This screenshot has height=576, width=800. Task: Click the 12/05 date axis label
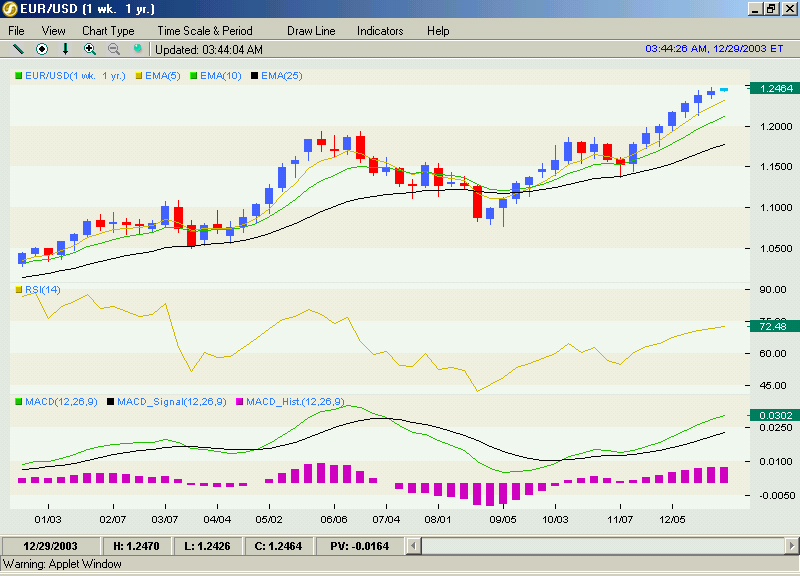(x=672, y=519)
